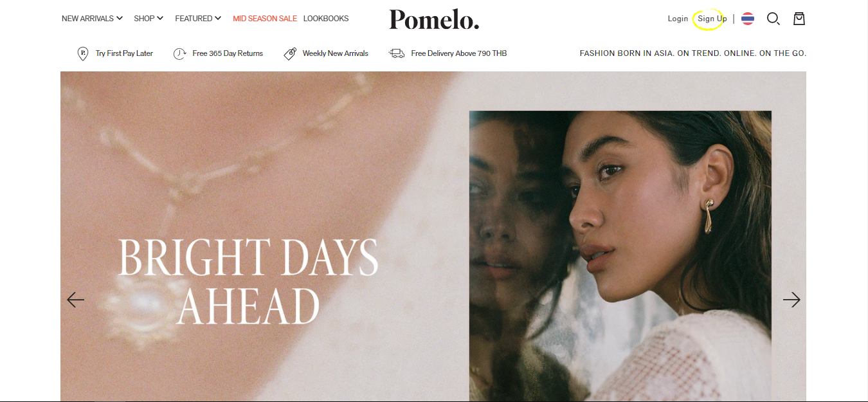Expand the FEATURED dropdown menu
This screenshot has height=402, width=868.
point(198,19)
